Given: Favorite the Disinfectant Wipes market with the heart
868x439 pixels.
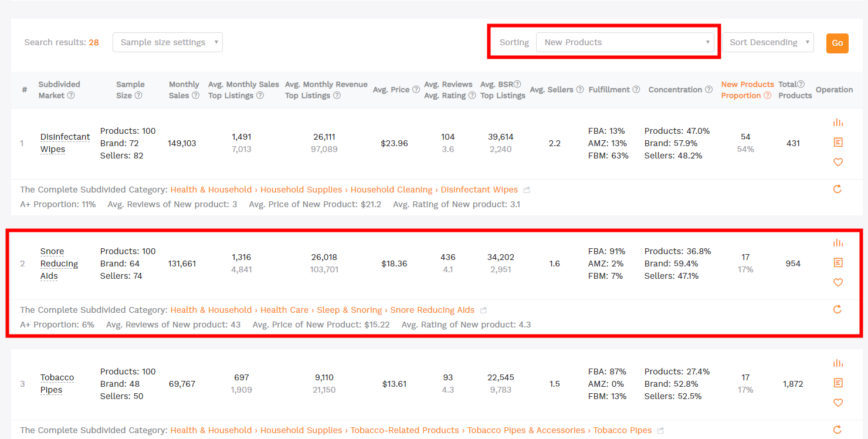Looking at the screenshot, I should 838,162.
